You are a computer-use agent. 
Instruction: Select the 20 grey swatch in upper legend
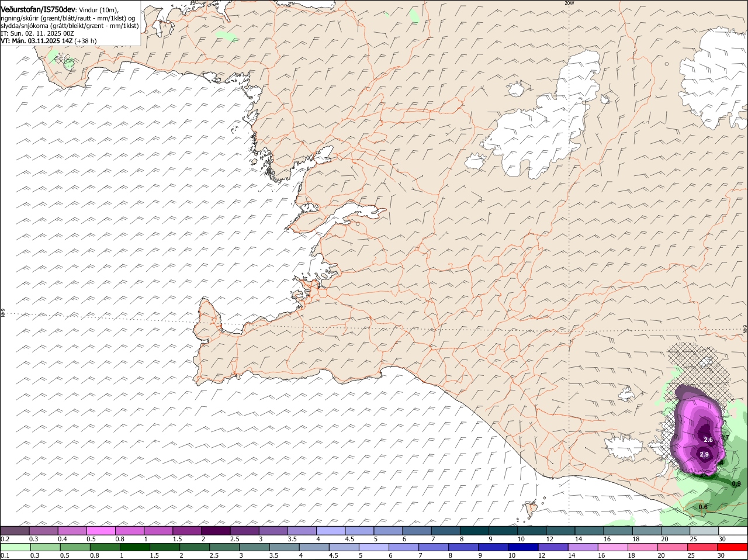pos(676,531)
